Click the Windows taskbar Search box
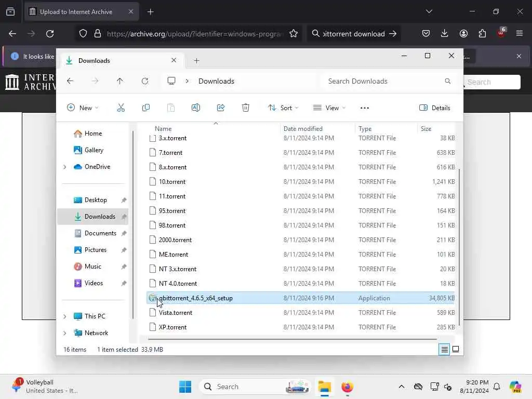The height and width of the screenshot is (399, 532). [x=255, y=387]
